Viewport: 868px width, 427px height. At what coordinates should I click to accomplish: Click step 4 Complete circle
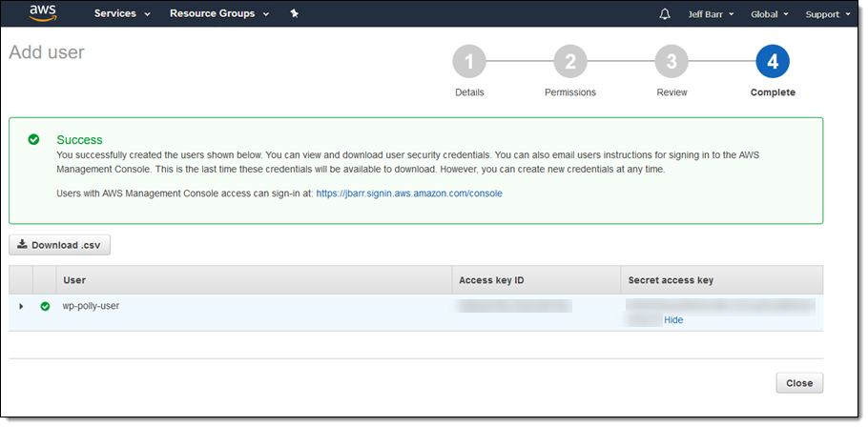773,62
